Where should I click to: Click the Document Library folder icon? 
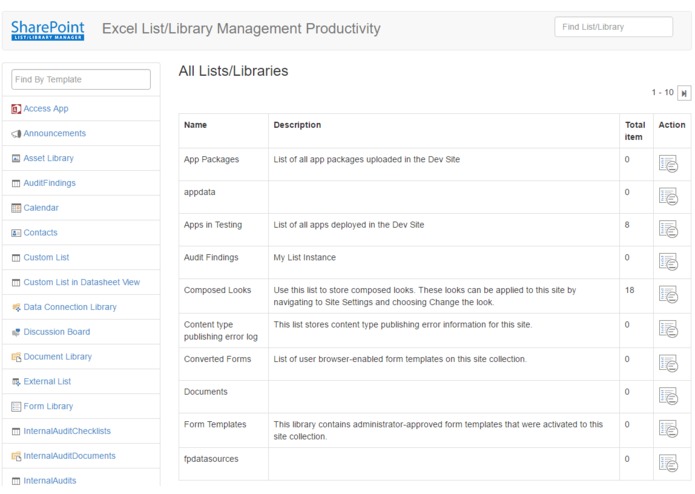coord(16,357)
